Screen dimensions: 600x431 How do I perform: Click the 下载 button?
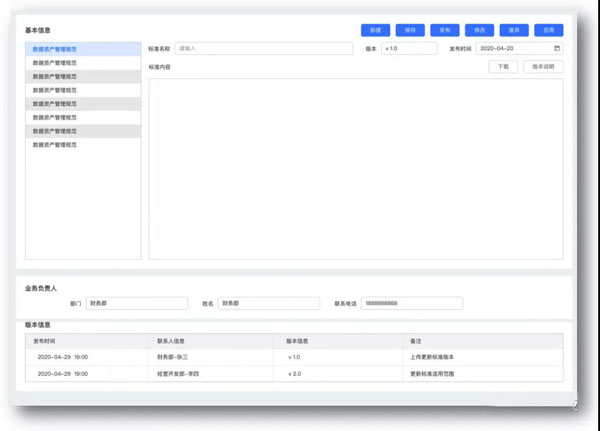tap(503, 67)
